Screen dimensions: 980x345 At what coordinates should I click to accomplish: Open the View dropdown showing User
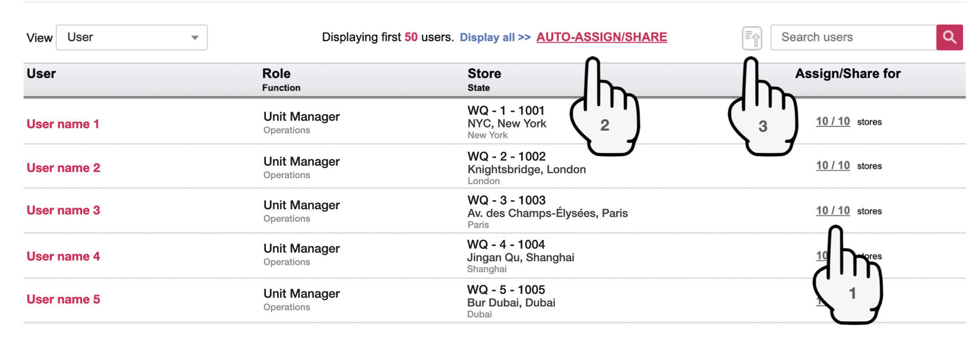pyautogui.click(x=132, y=37)
